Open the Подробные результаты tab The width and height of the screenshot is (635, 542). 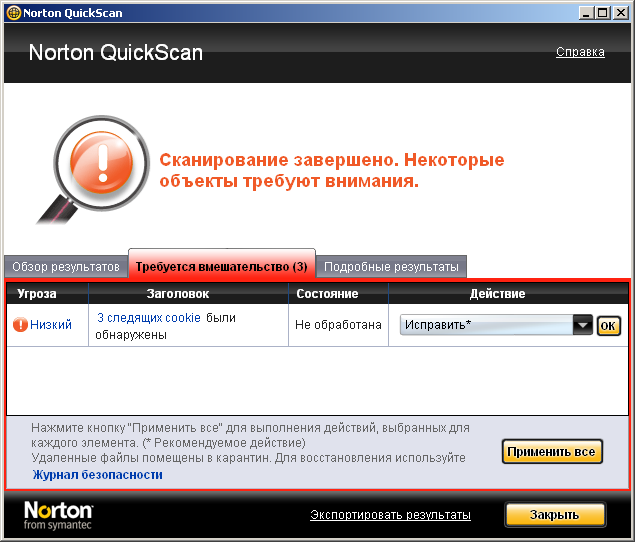(391, 267)
